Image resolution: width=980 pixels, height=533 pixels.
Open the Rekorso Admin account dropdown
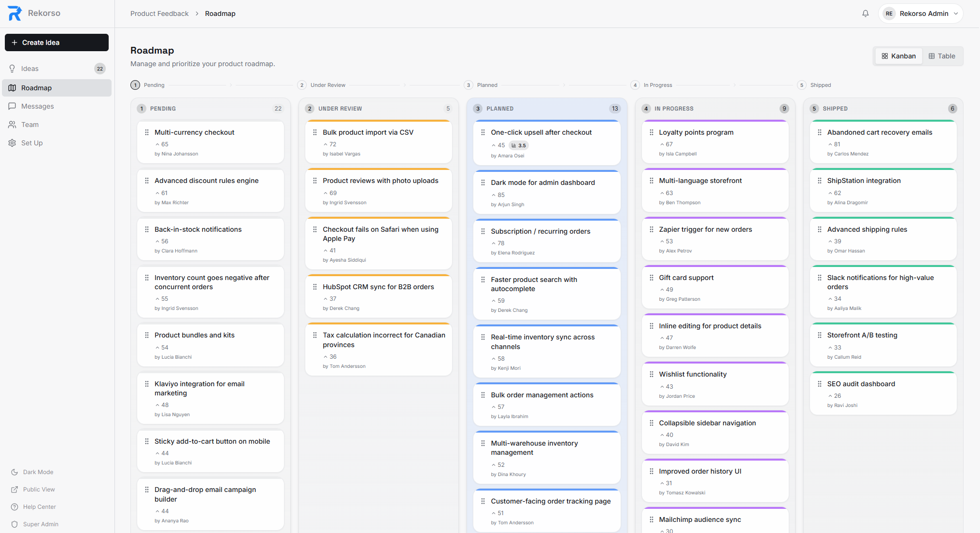[x=920, y=14]
